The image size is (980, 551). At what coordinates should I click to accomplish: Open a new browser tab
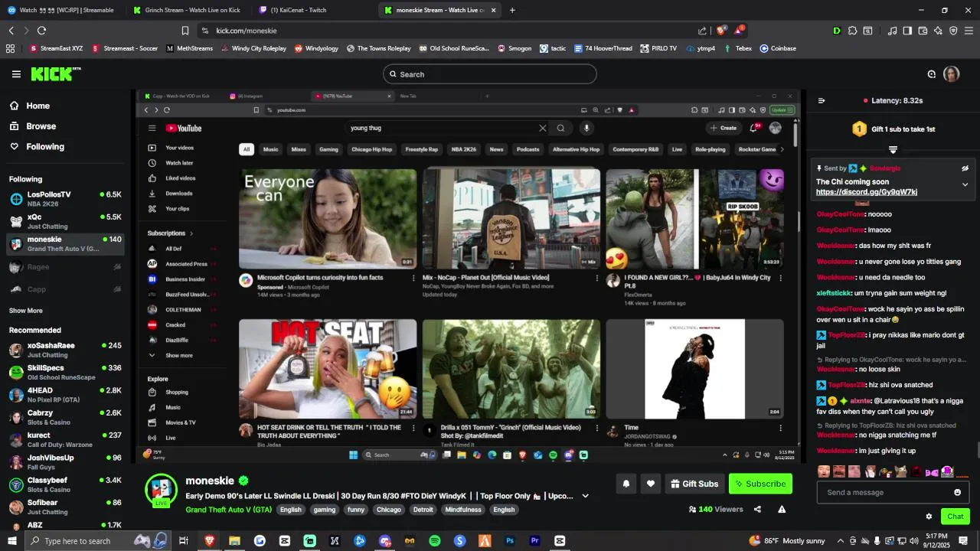coord(512,10)
